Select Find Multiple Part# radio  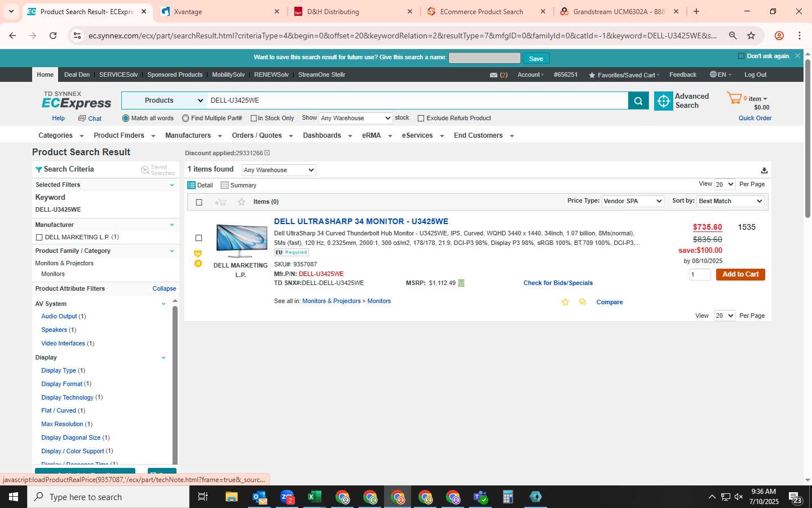click(186, 119)
